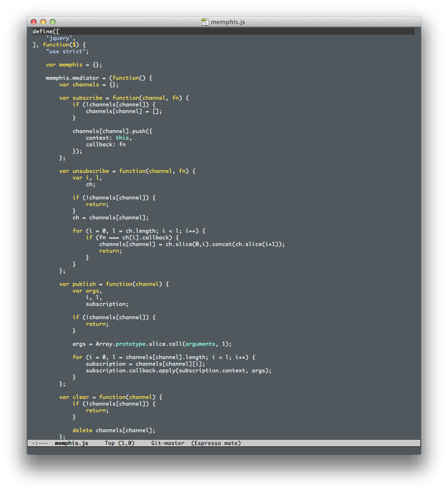The image size is (448, 492).
Task: Zoom the window with the green button
Action: pos(53,22)
